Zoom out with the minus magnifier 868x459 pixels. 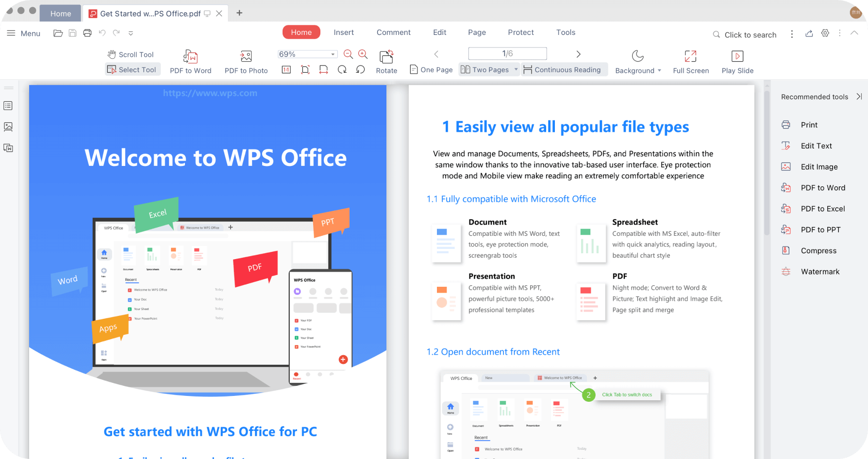tap(348, 54)
